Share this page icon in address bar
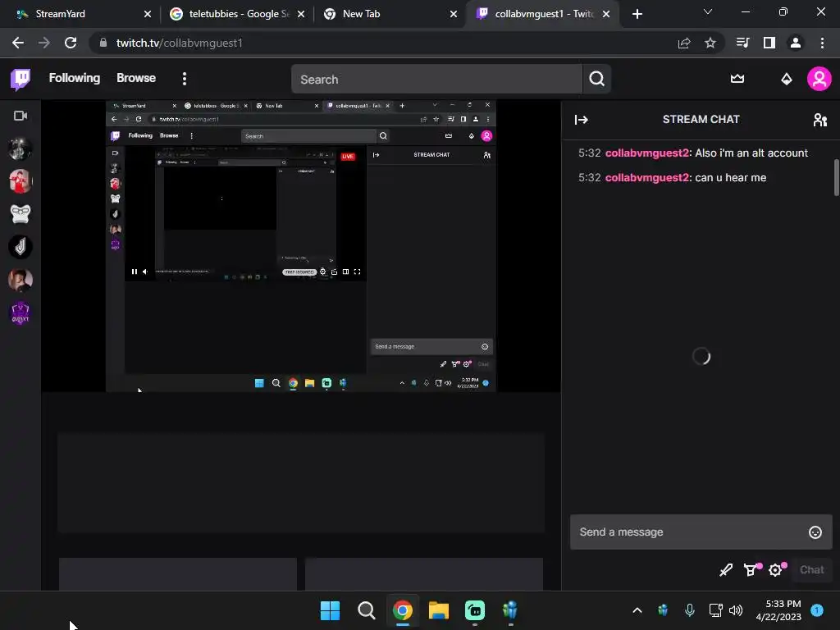 (x=684, y=43)
